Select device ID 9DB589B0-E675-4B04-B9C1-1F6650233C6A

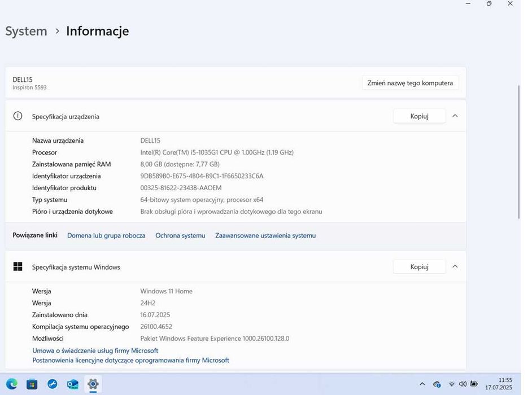pos(202,176)
